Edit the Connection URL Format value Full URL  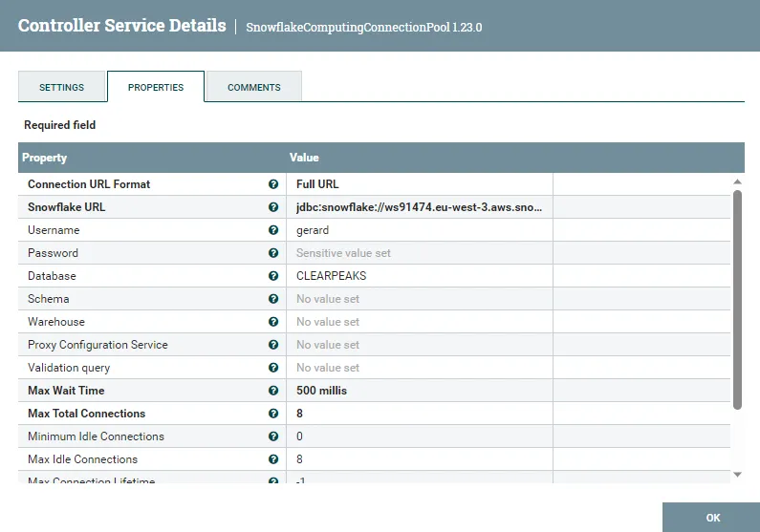(419, 184)
